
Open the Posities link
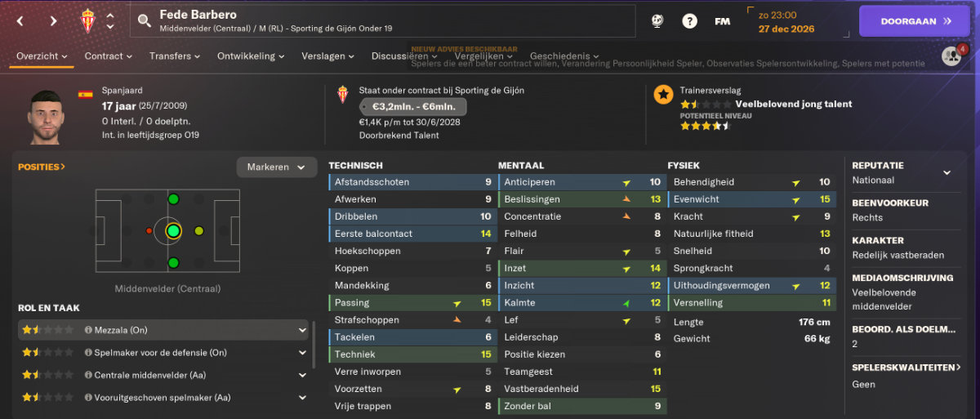42,167
